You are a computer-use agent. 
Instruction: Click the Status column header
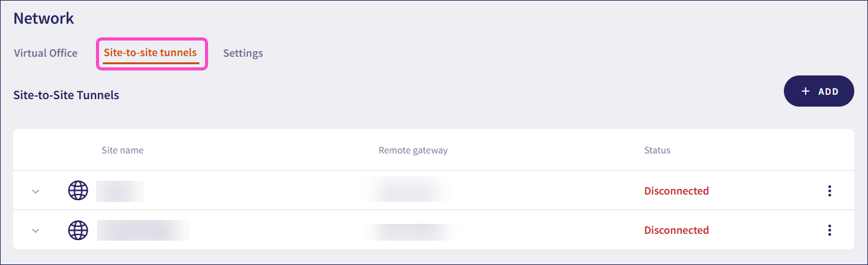(657, 150)
